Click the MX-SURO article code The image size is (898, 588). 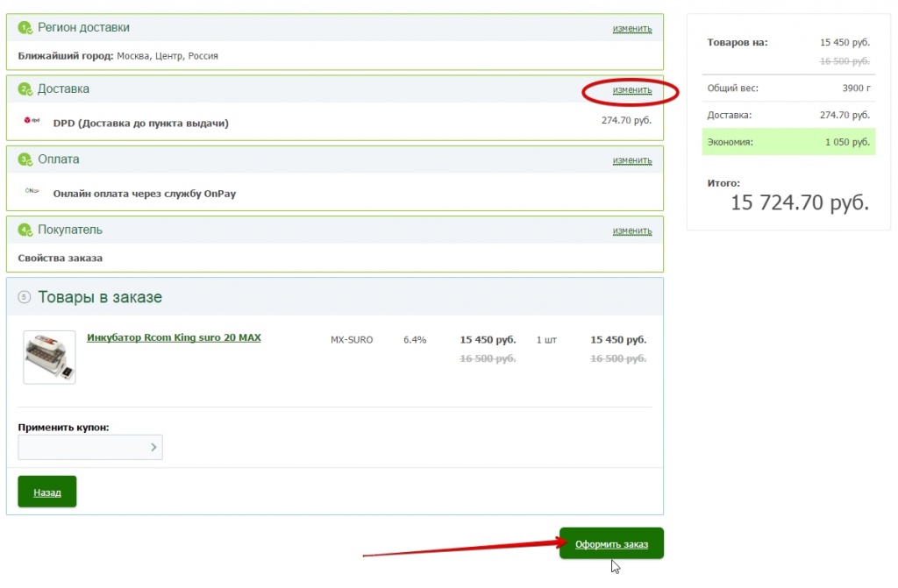point(352,340)
